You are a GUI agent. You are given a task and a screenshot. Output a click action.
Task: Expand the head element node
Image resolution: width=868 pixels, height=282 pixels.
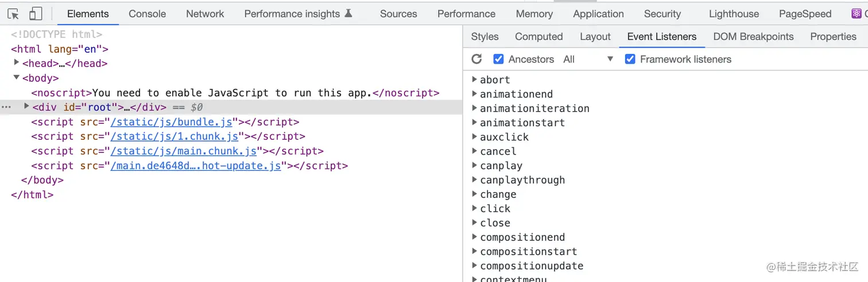17,62
